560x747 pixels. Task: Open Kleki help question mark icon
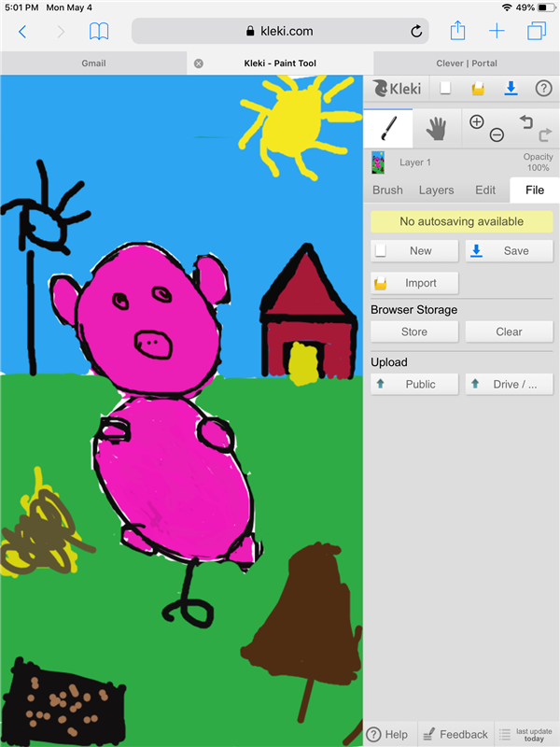click(x=544, y=89)
